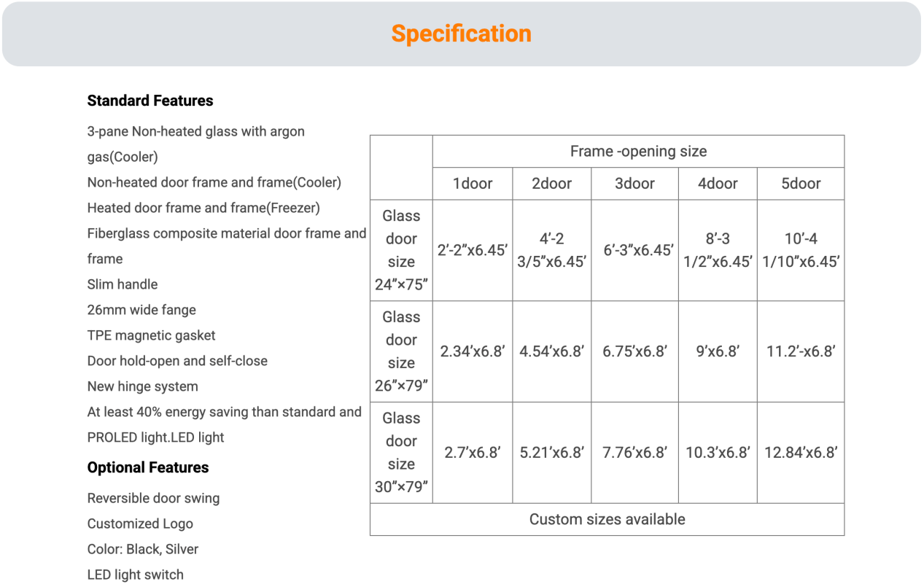Click the Reversible door swing option
The width and height of the screenshot is (924, 584).
pos(154,498)
